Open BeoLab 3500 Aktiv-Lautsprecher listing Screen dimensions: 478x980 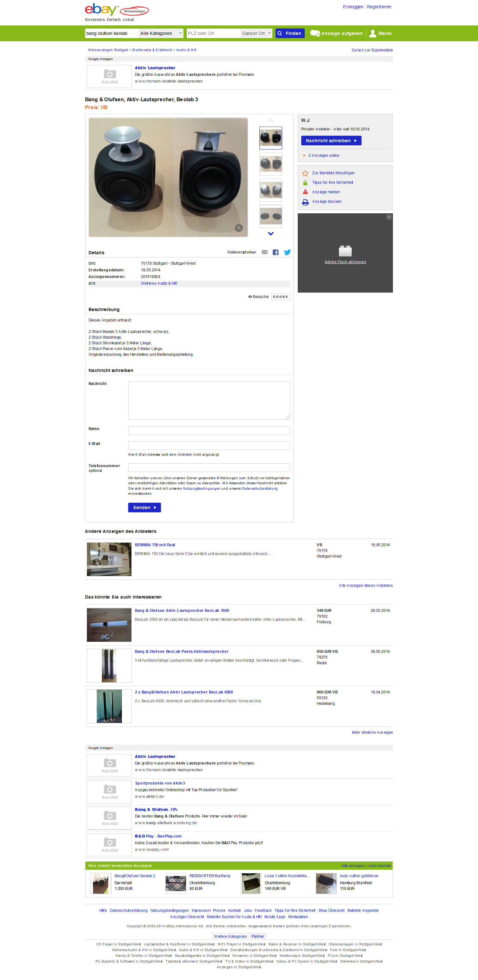182,611
